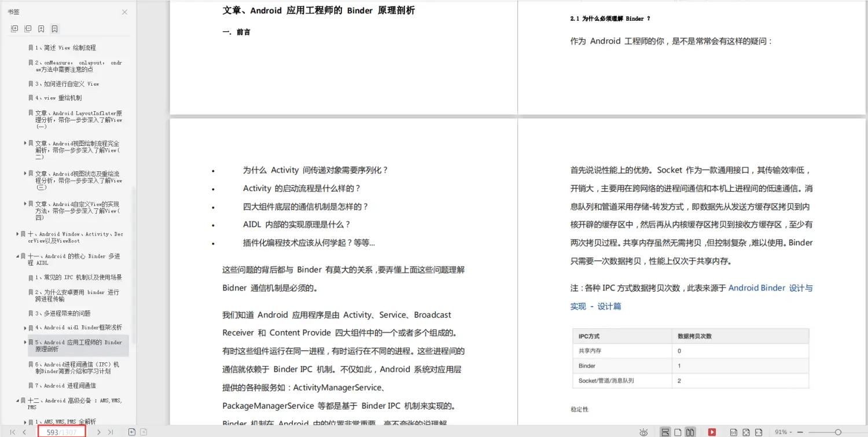Viewport: 868px width, 437px height.
Task: Fit the page to window icon
Action: 746,432
